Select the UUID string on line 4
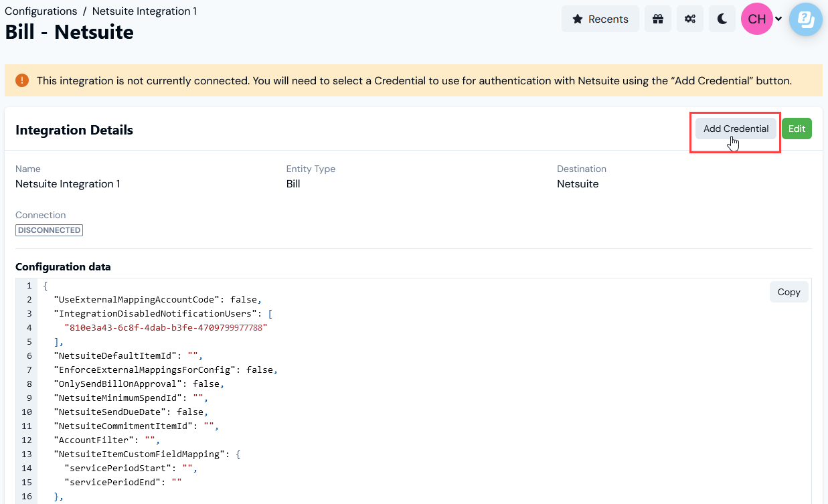The width and height of the screenshot is (828, 504). tap(154, 327)
